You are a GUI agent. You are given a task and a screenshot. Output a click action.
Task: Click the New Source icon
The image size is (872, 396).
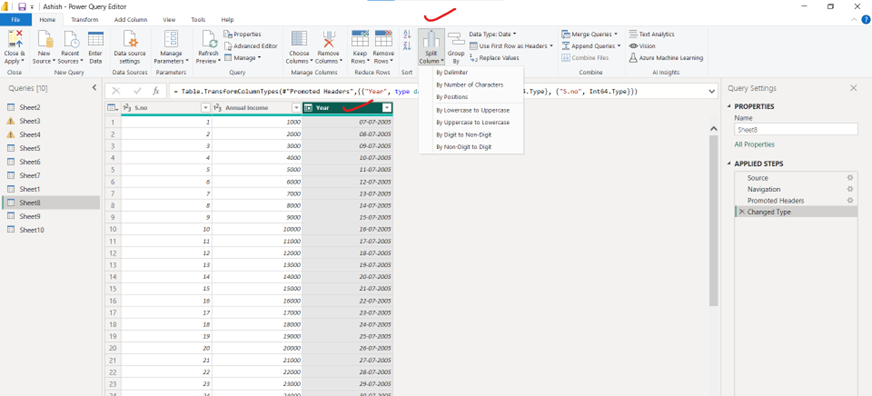[44, 40]
